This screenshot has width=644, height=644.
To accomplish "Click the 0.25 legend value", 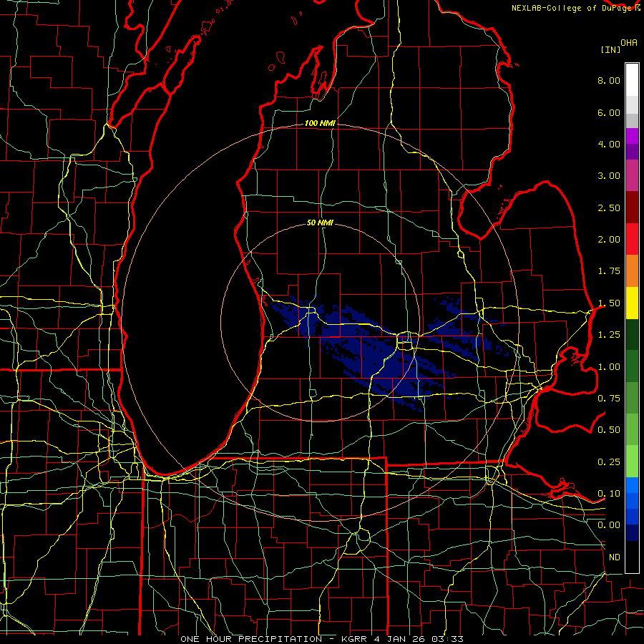I will (609, 462).
